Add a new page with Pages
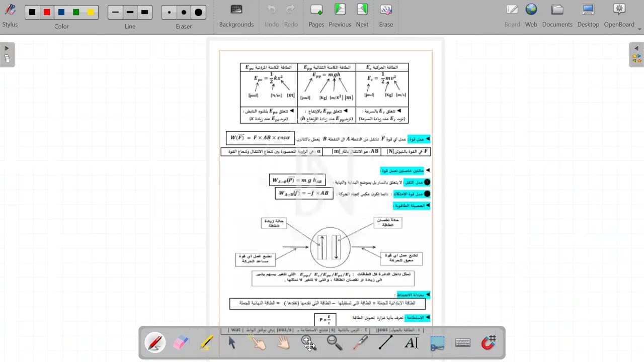This screenshot has width=644, height=362. 316,16
